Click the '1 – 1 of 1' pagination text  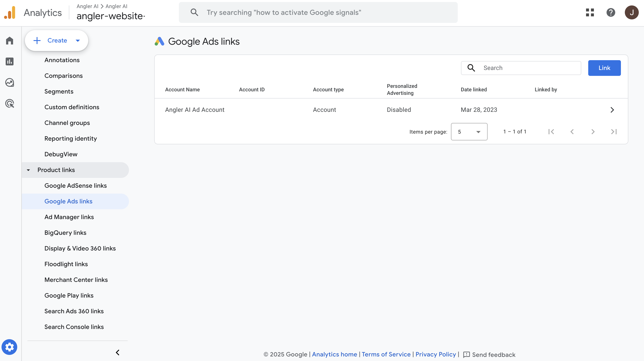[x=515, y=132]
